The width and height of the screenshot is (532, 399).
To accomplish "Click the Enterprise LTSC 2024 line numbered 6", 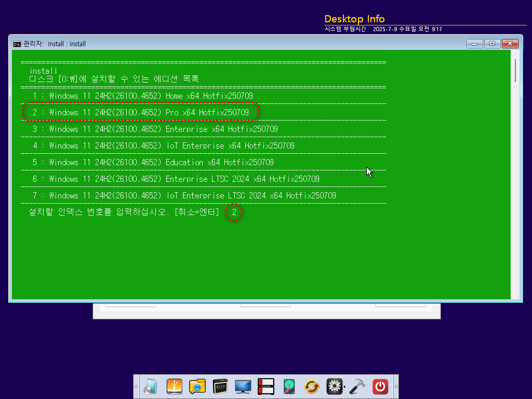I will (176, 179).
